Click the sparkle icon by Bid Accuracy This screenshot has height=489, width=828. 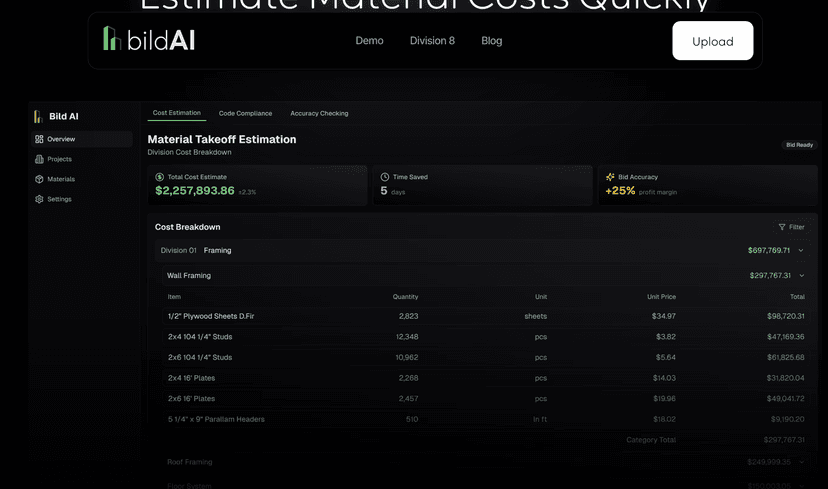(x=610, y=177)
